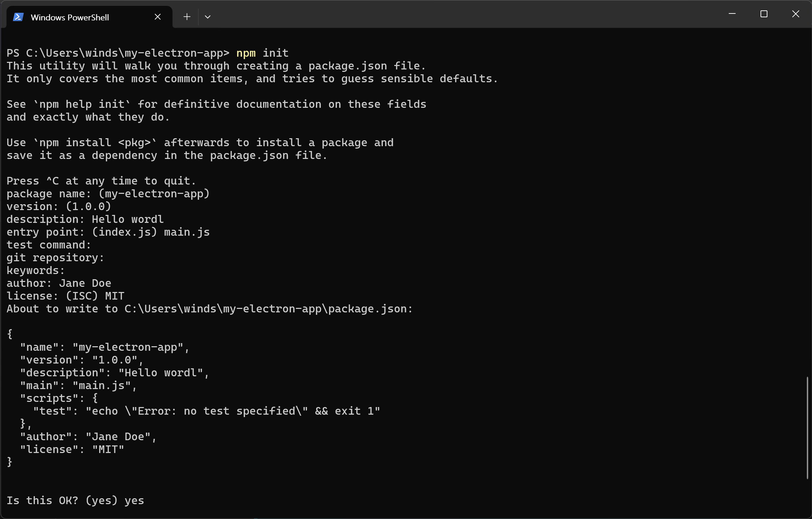Click the 'Is this OK? (yes)' prompt line
This screenshot has width=812, height=519.
tap(75, 501)
